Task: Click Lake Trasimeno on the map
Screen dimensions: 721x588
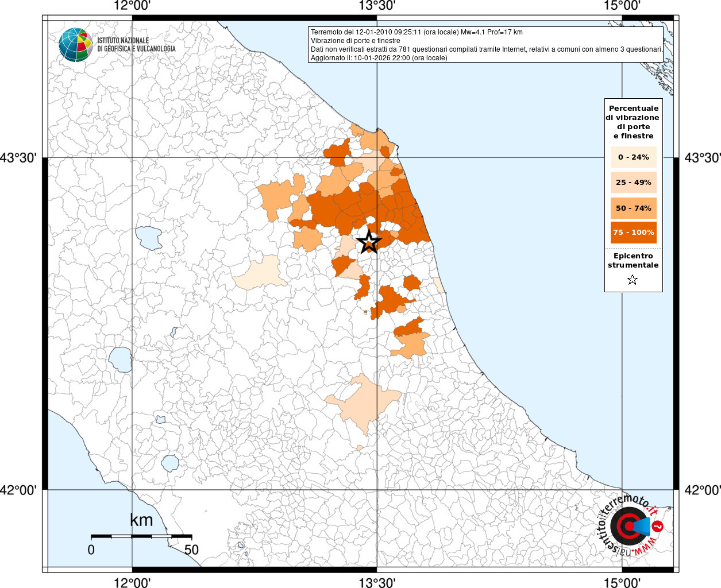Action: click(149, 238)
